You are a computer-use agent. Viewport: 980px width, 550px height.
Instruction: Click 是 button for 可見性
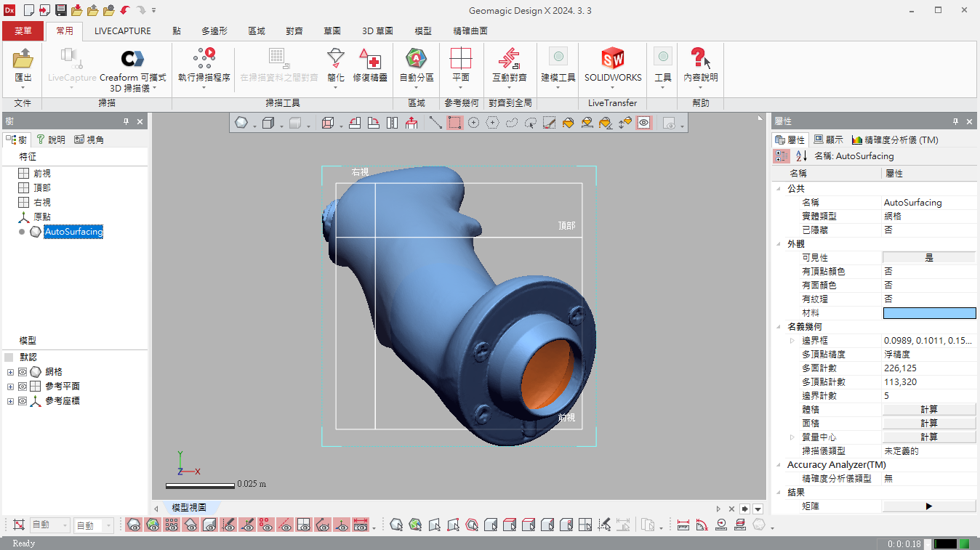pos(929,257)
